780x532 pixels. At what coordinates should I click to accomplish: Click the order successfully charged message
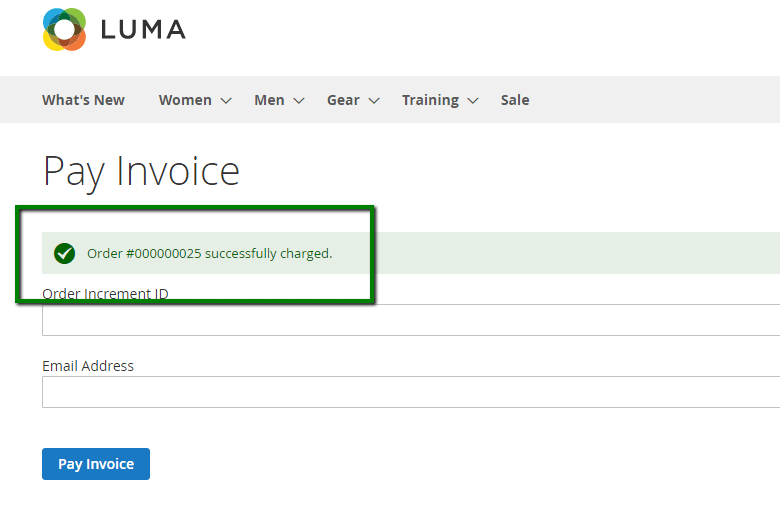[x=209, y=253]
